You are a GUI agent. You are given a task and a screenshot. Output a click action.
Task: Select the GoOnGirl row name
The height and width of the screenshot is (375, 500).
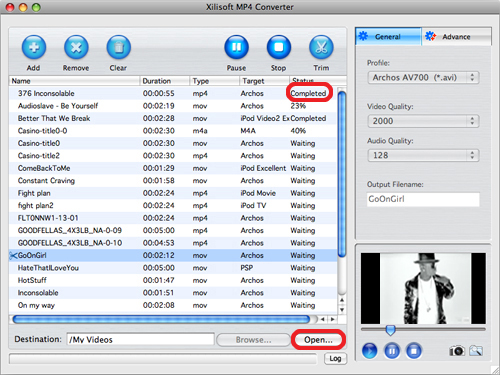(x=32, y=256)
